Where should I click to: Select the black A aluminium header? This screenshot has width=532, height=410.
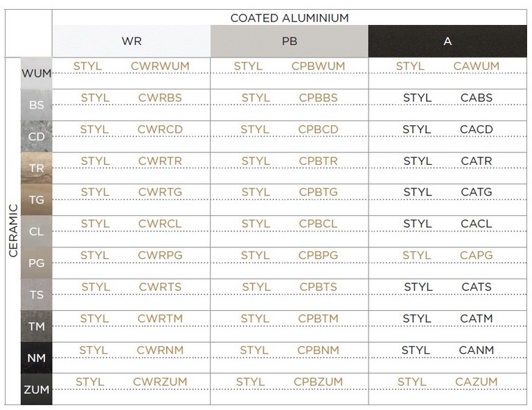(447, 41)
